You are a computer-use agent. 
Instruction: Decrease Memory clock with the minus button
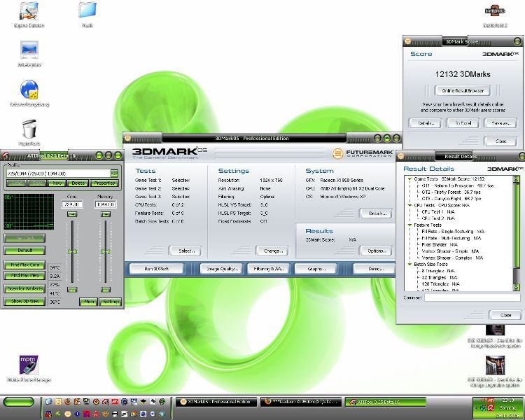[106, 289]
